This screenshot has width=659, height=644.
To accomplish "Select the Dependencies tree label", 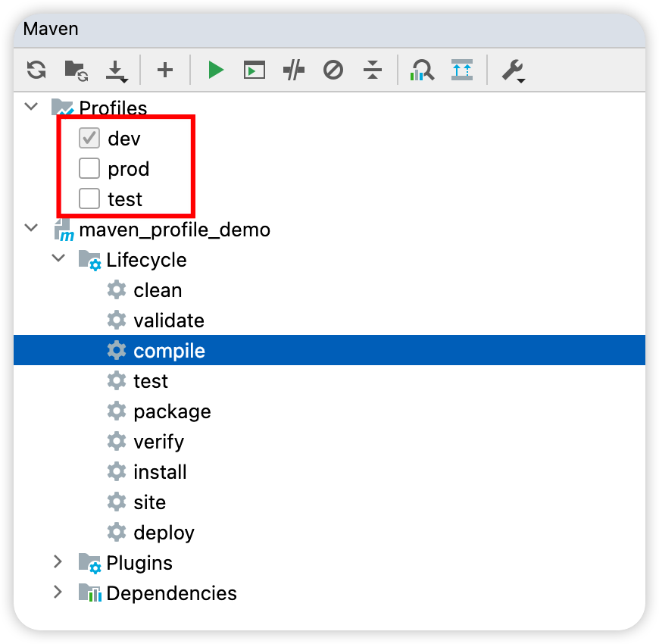I will click(x=171, y=593).
